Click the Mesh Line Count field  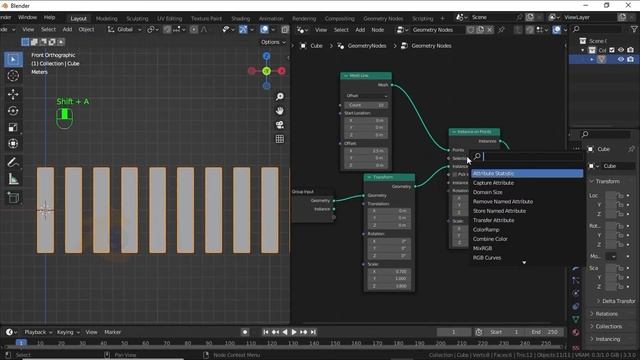point(367,105)
